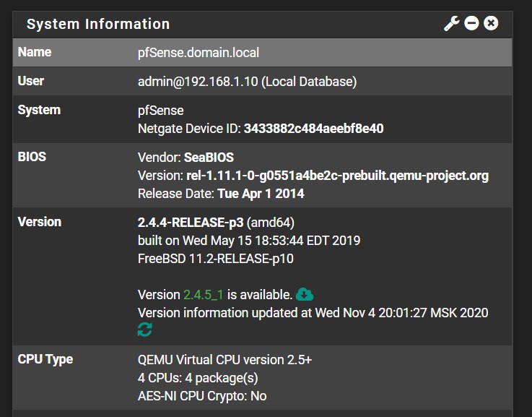Click the User row label
532x417 pixels.
pyautogui.click(x=31, y=81)
